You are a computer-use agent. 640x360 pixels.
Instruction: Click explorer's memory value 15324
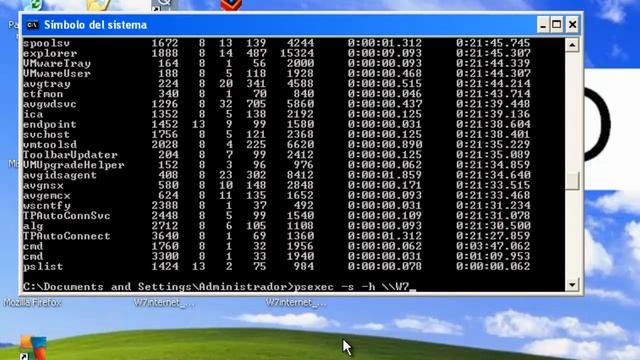pos(297,53)
